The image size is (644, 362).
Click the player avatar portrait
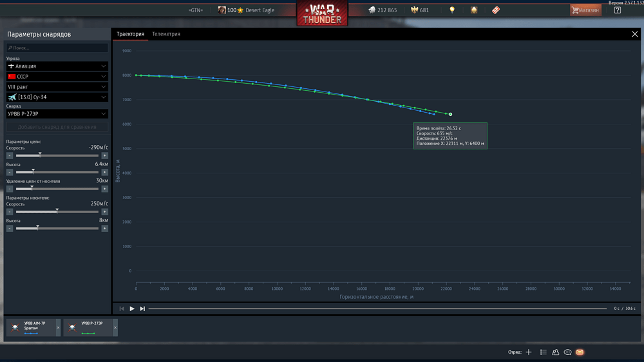[x=222, y=10]
